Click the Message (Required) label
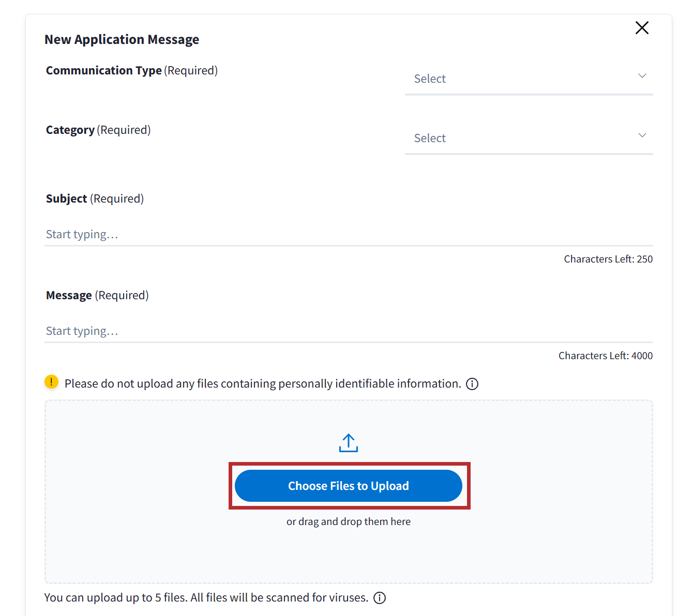 pyautogui.click(x=97, y=296)
